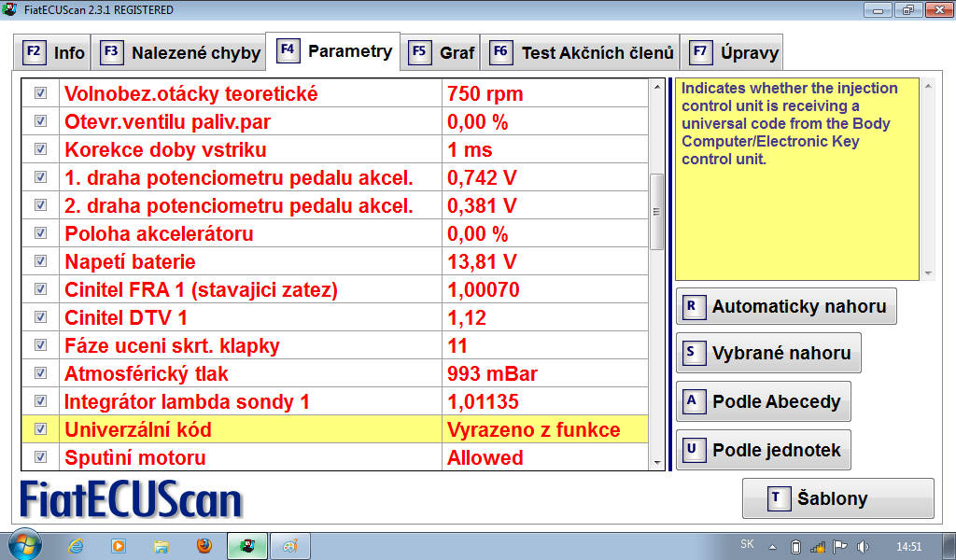Open Internet Explorer from the taskbar

[x=77, y=546]
